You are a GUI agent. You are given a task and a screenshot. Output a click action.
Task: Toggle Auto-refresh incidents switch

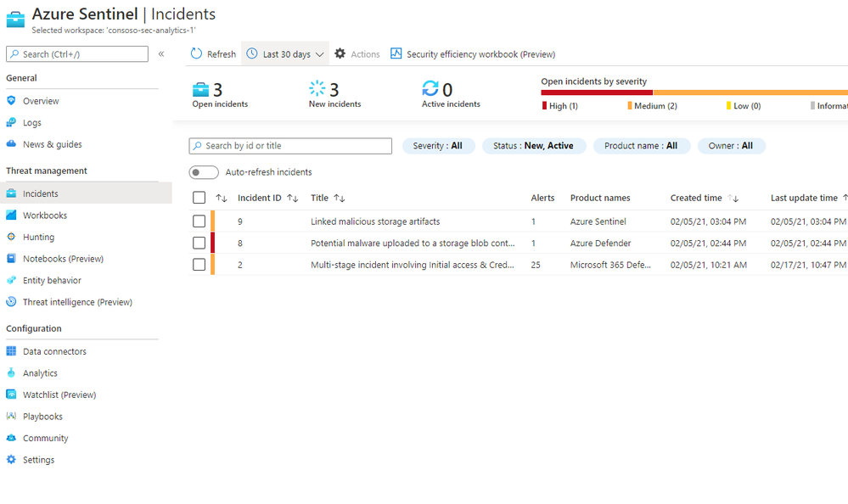pyautogui.click(x=204, y=172)
